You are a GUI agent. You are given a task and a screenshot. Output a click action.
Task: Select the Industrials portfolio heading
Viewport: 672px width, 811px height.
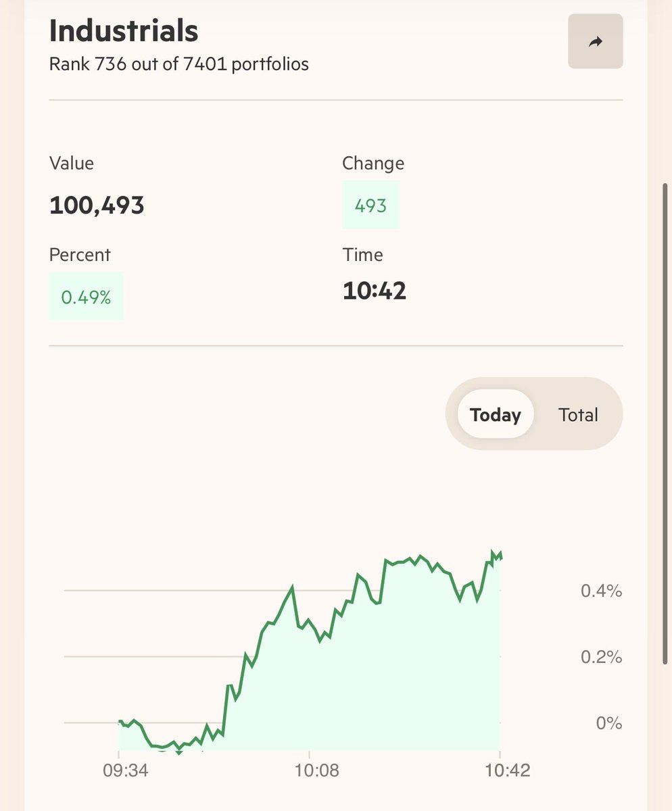pyautogui.click(x=124, y=31)
